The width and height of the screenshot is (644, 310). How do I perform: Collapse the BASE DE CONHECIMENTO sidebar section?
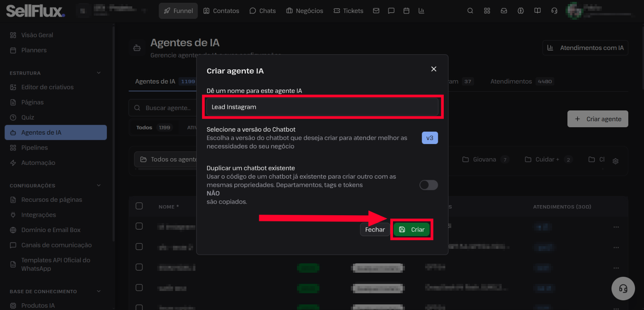(x=99, y=291)
